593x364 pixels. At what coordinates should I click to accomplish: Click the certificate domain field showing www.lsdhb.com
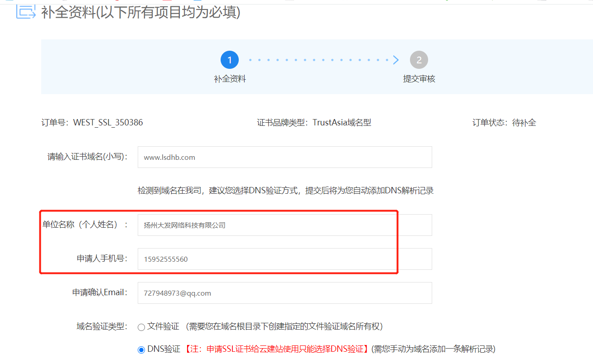tap(284, 157)
